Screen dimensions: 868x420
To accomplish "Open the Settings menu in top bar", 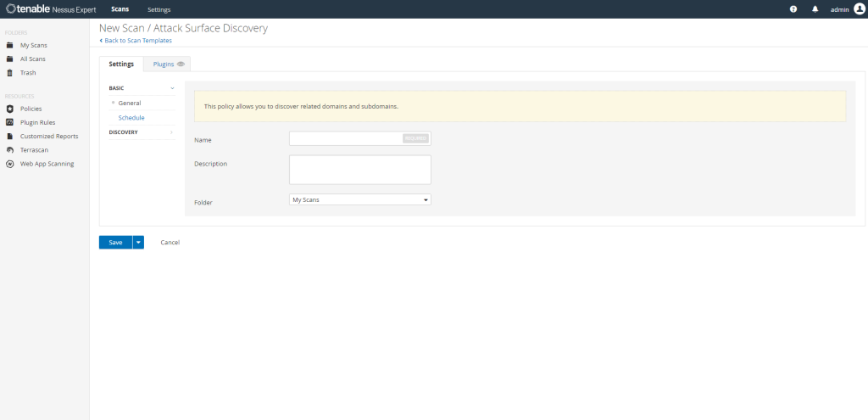I will point(159,9).
